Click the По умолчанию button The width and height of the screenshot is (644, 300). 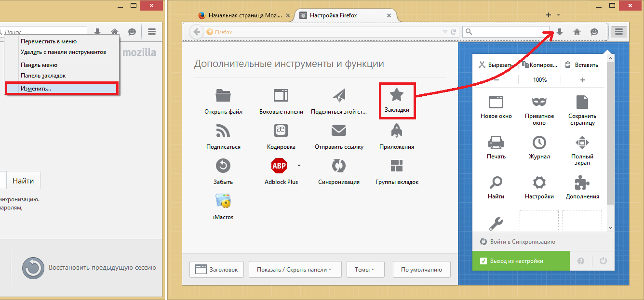(421, 270)
